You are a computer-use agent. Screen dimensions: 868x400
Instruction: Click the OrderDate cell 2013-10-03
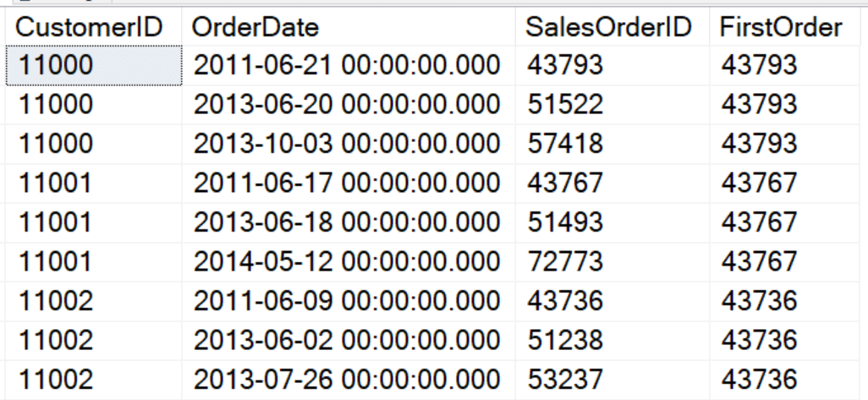point(349,145)
